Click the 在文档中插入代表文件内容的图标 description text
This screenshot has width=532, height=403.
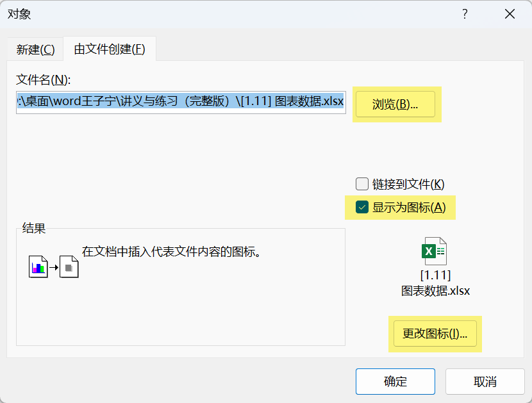171,252
